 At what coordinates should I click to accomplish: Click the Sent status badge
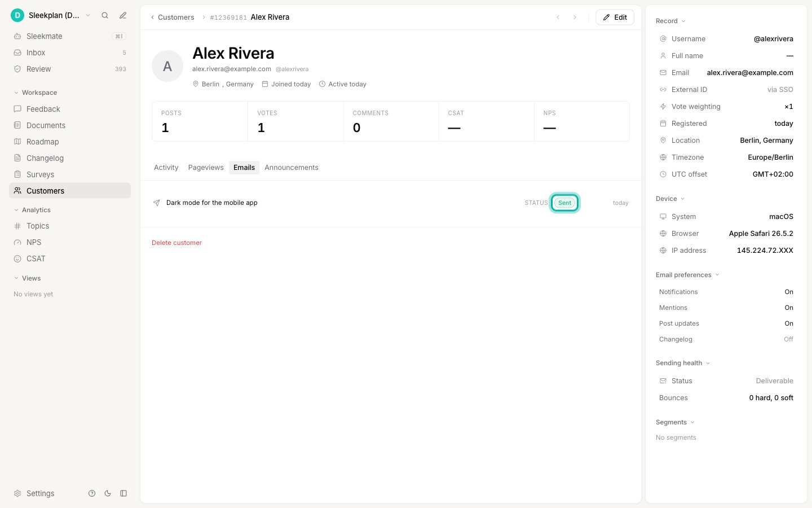564,203
